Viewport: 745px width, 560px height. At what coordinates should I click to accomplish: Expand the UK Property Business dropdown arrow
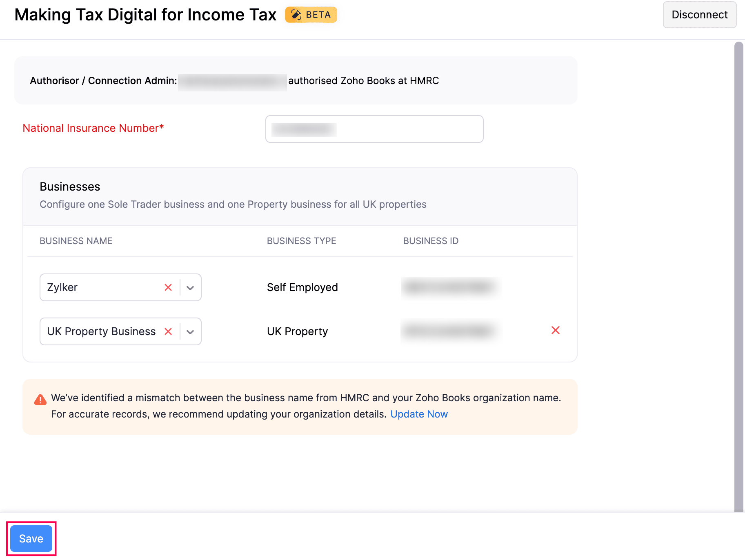tap(190, 331)
